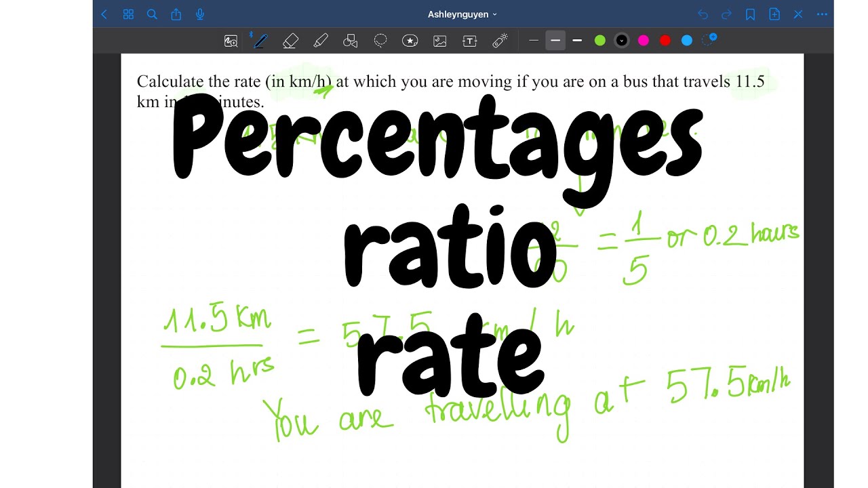The image size is (868, 488).
Task: Start audio recording with microphone icon
Action: click(x=200, y=14)
